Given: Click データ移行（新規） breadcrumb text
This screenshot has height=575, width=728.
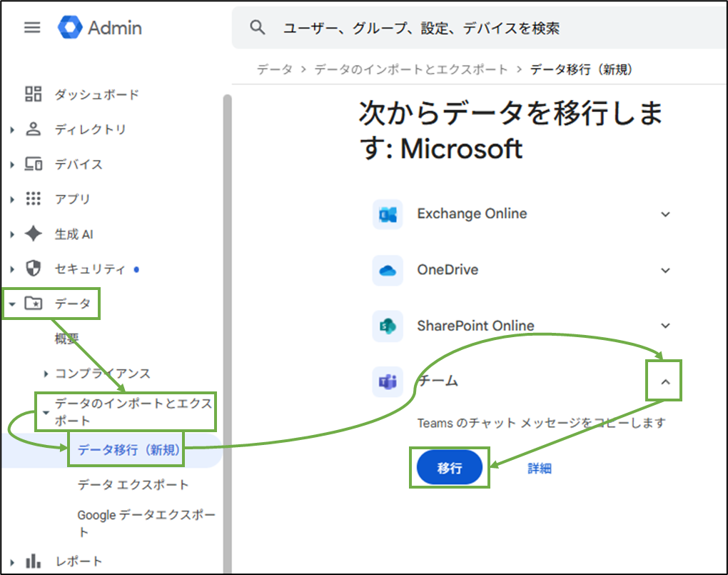Looking at the screenshot, I should pyautogui.click(x=581, y=69).
